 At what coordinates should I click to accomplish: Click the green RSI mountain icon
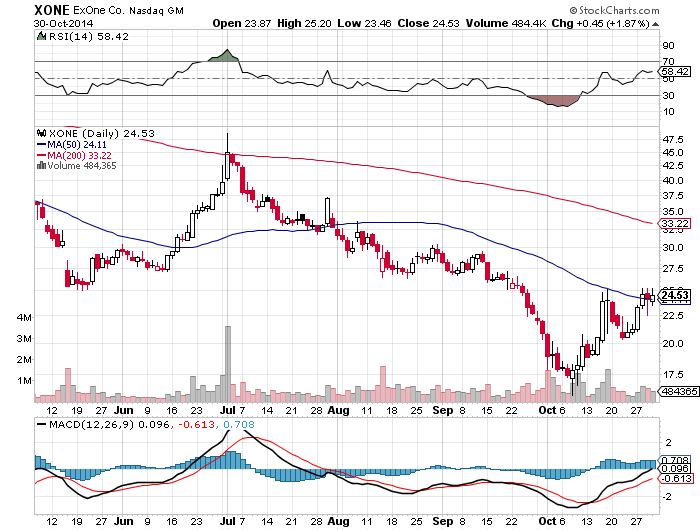pyautogui.click(x=42, y=36)
